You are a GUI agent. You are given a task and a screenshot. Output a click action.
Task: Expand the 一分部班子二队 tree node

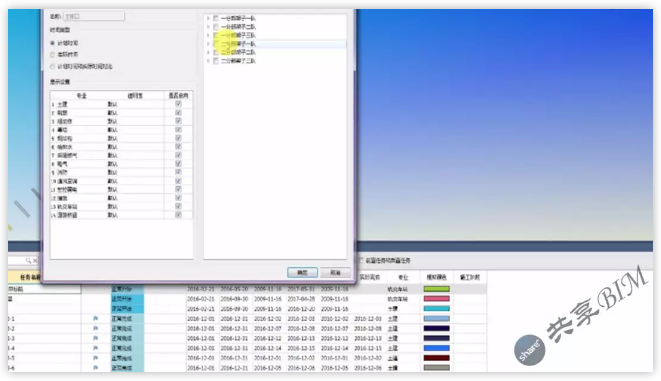[x=208, y=27]
